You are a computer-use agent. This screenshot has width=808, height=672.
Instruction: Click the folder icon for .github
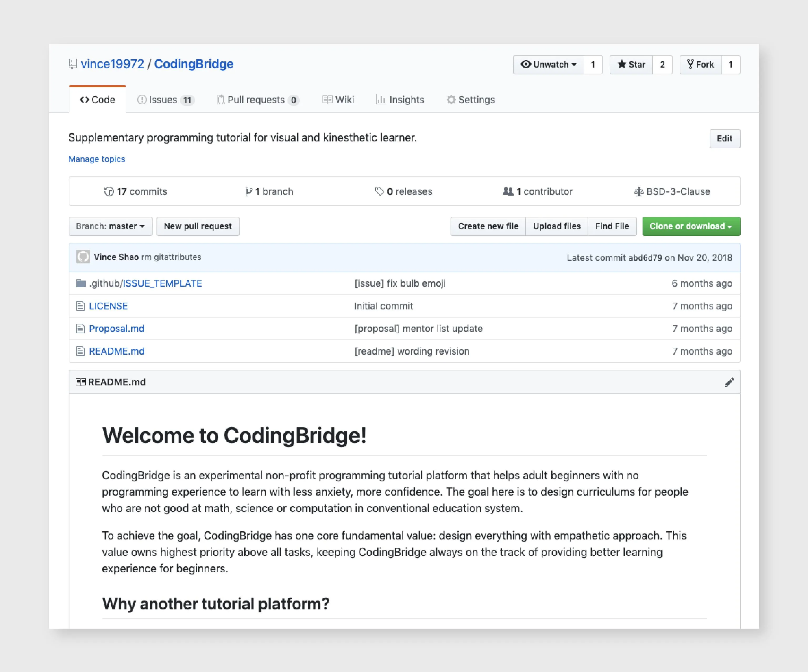pyautogui.click(x=81, y=283)
